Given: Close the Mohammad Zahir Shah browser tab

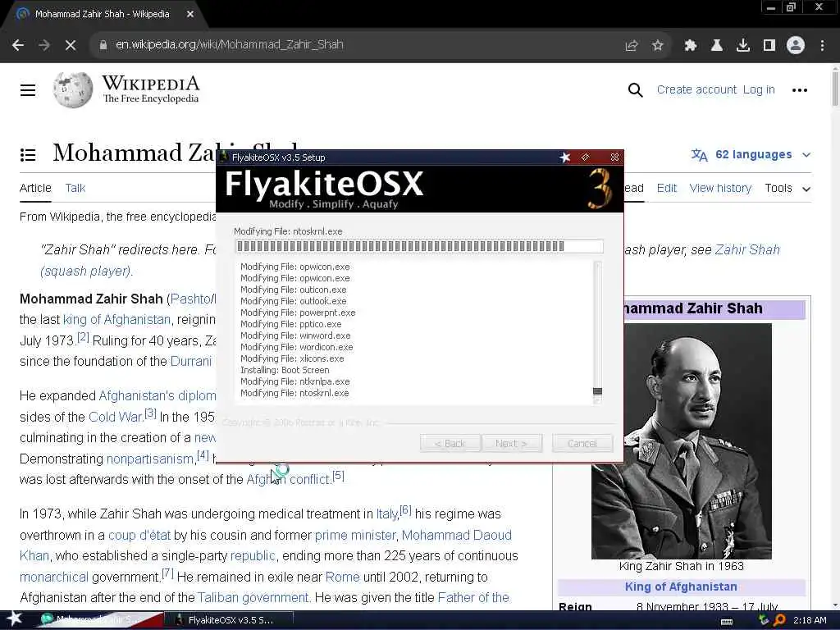Looking at the screenshot, I should coord(190,15).
